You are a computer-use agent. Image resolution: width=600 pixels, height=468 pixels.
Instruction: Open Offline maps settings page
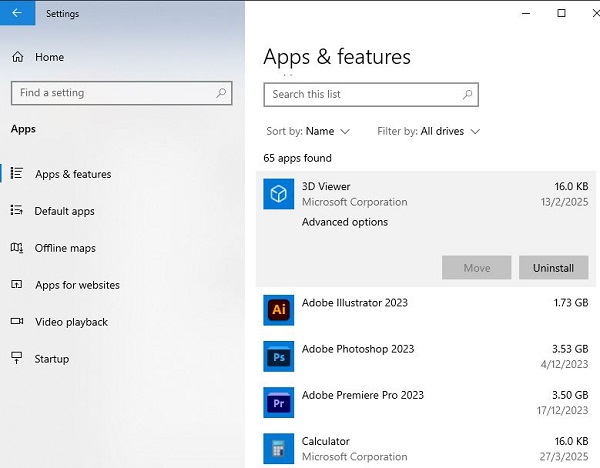(65, 248)
